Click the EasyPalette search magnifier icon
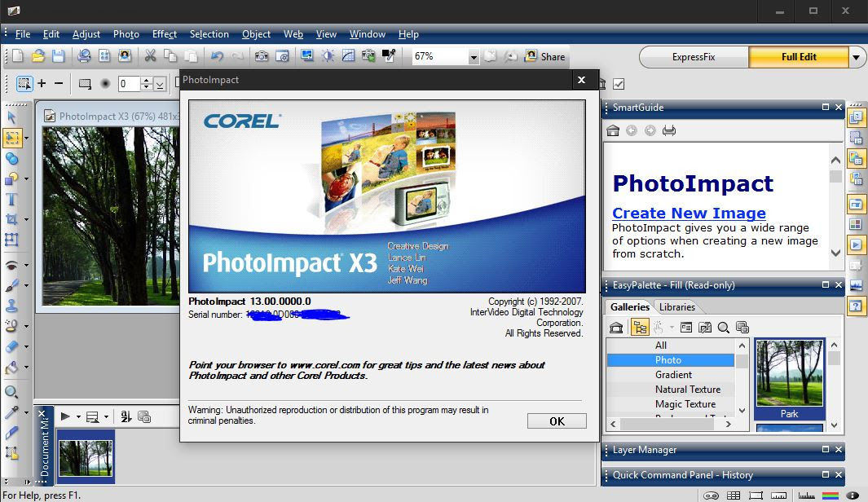The width and height of the screenshot is (868, 502). [723, 328]
